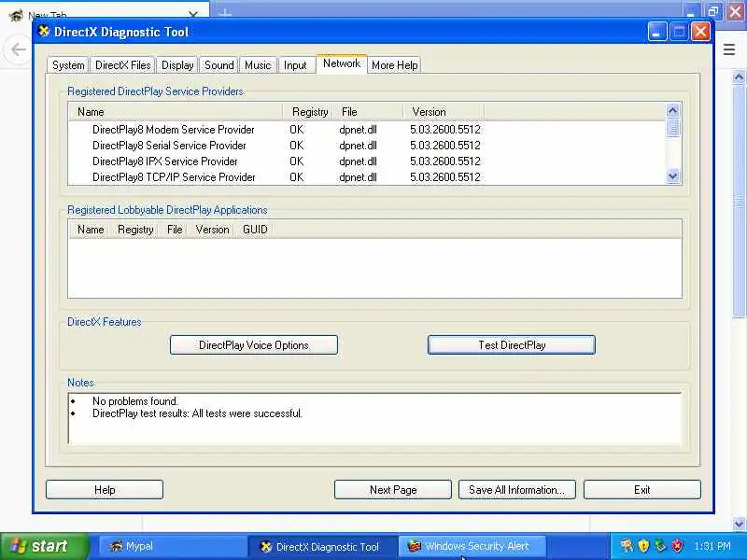Click Registry column header in lobbyable applications
The image size is (747, 560).
coord(135,230)
